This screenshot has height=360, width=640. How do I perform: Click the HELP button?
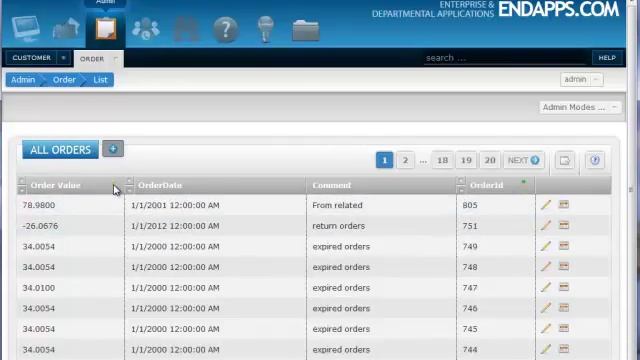[x=607, y=58]
